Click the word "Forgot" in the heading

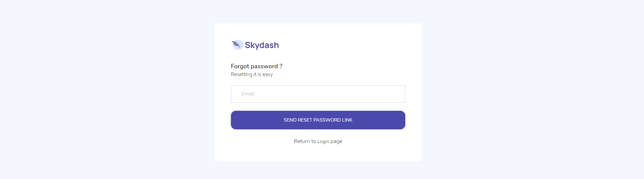[x=240, y=66]
